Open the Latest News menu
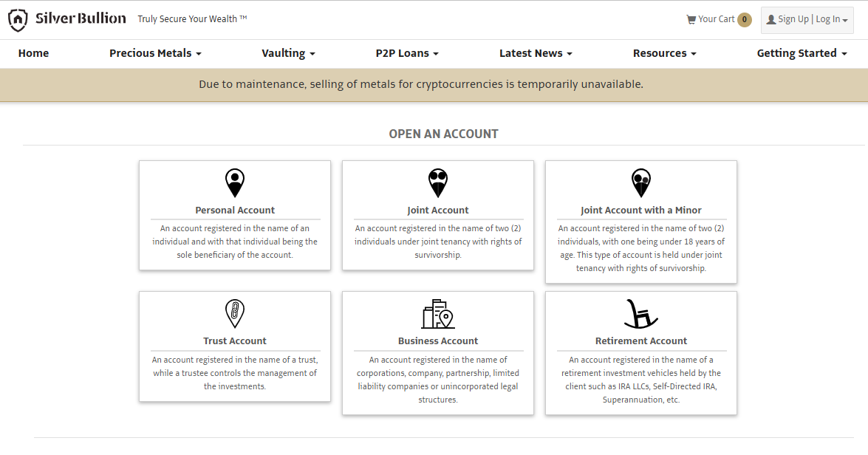The height and width of the screenshot is (455, 868). 536,53
